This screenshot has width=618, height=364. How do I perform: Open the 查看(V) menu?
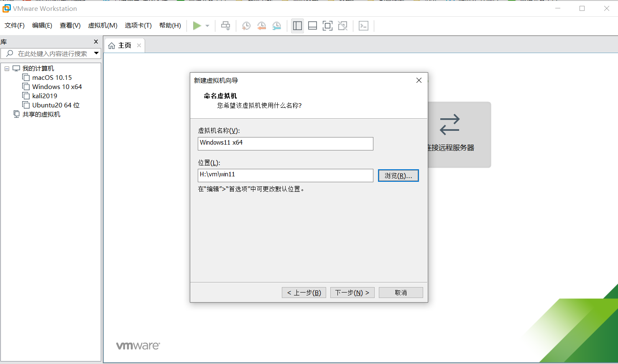pos(70,25)
